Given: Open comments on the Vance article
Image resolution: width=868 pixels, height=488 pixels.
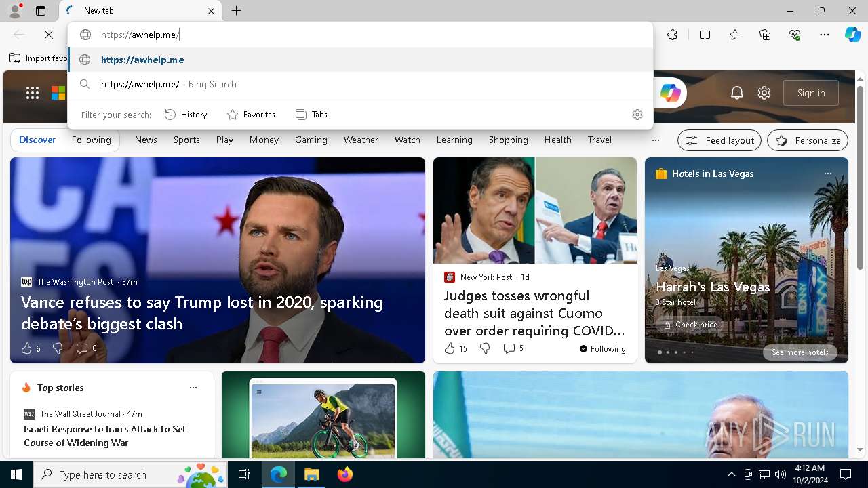Looking at the screenshot, I should point(86,348).
